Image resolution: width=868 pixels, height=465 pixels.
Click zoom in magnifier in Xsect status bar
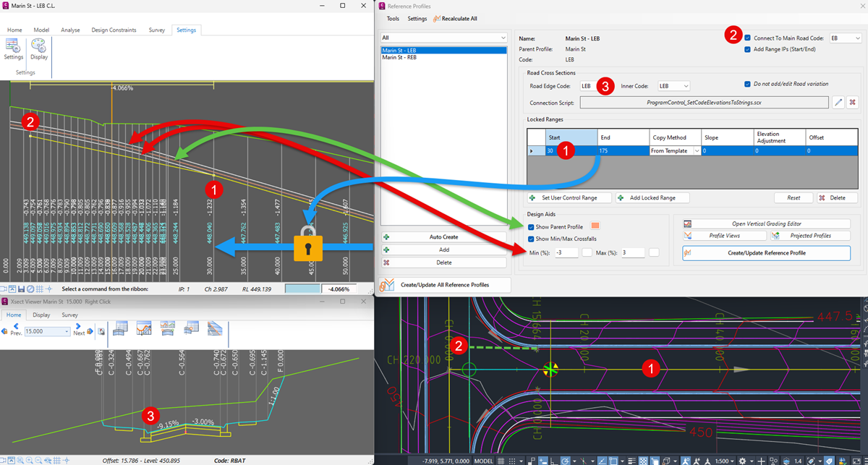[29, 461]
